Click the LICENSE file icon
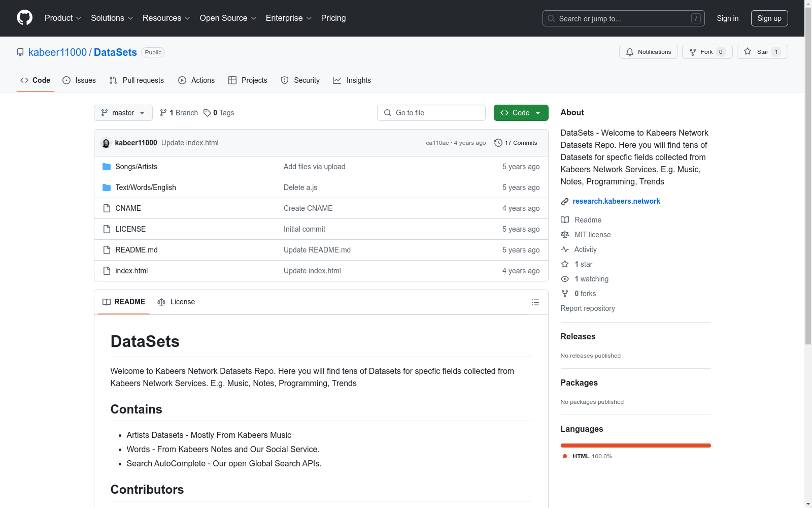This screenshot has height=508, width=812. point(107,229)
